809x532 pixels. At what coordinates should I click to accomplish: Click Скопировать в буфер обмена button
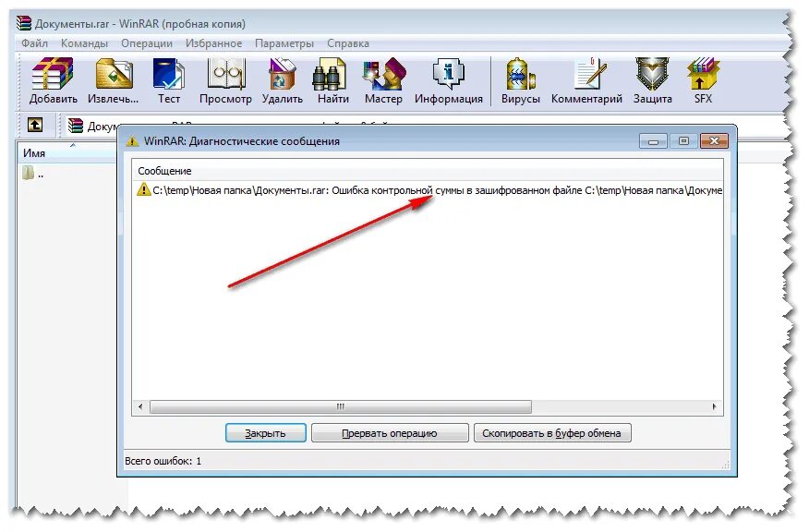point(552,433)
